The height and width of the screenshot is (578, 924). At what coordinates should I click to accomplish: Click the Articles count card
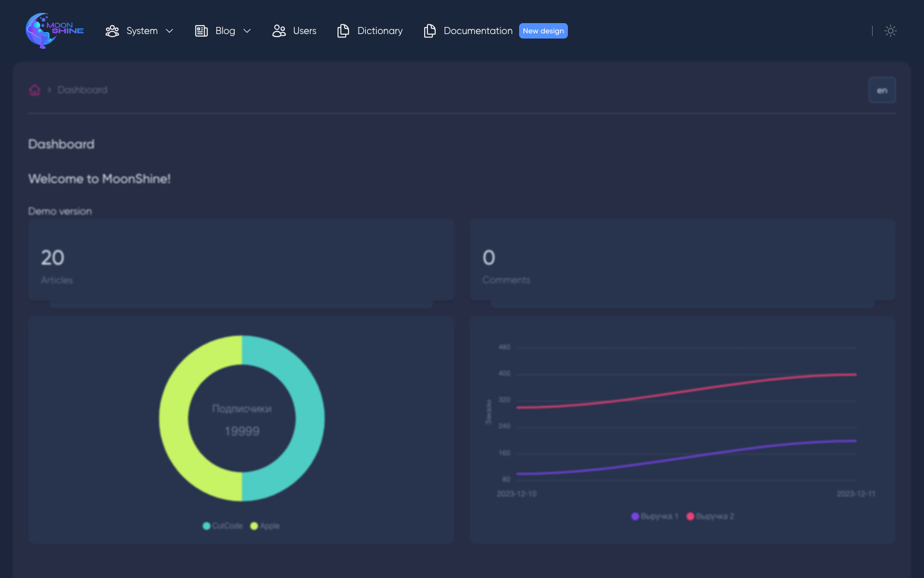pyautogui.click(x=241, y=260)
